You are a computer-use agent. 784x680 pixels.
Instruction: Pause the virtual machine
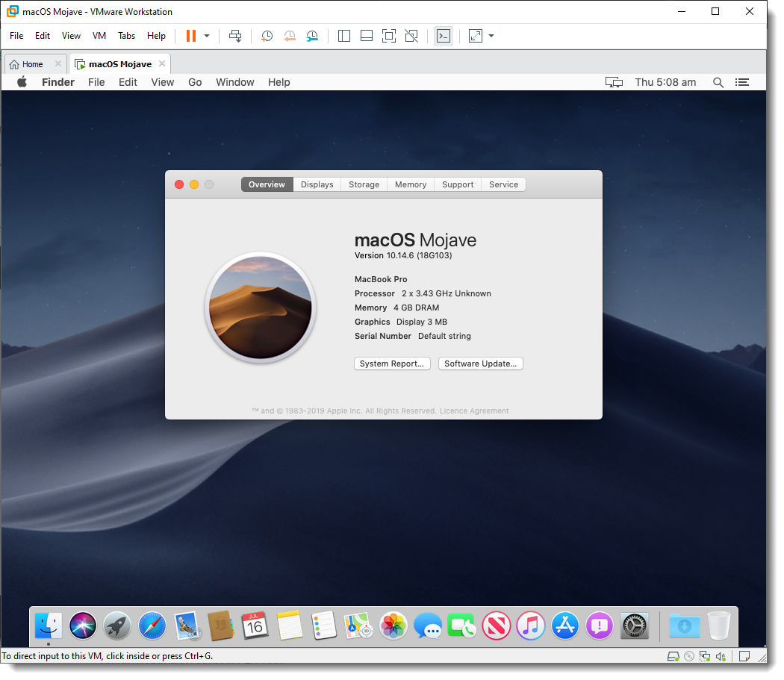point(191,36)
